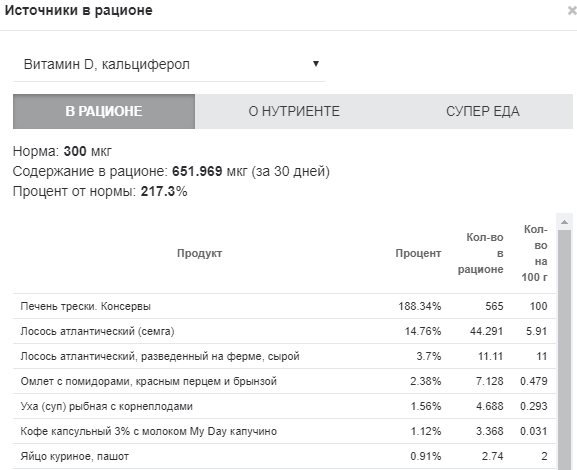The height and width of the screenshot is (470, 577).
Task: Select Омлет с помидорами, красным перцем row
Action: tap(284, 381)
